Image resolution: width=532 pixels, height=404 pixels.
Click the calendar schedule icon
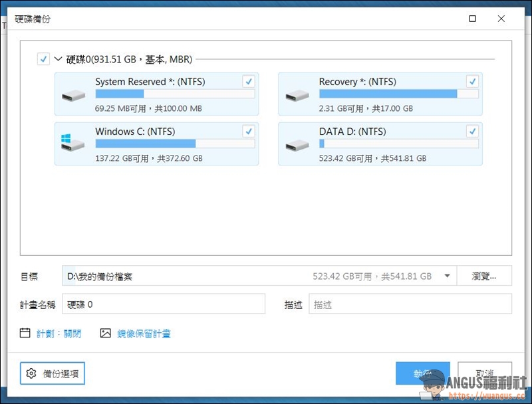25,333
